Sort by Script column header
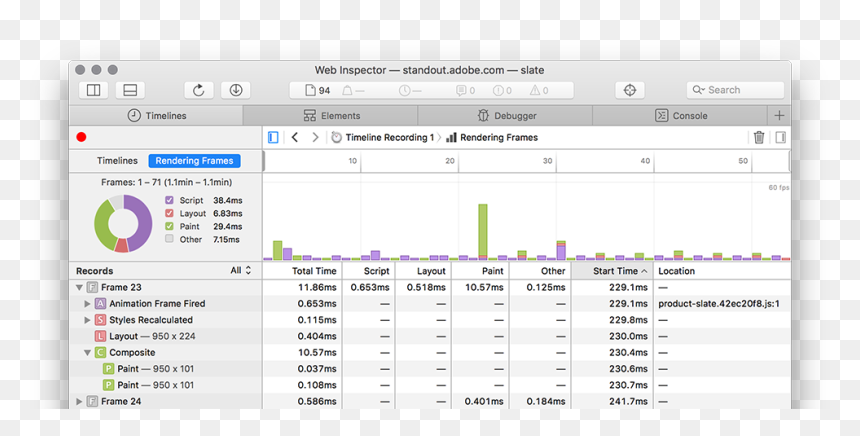 tap(369, 271)
